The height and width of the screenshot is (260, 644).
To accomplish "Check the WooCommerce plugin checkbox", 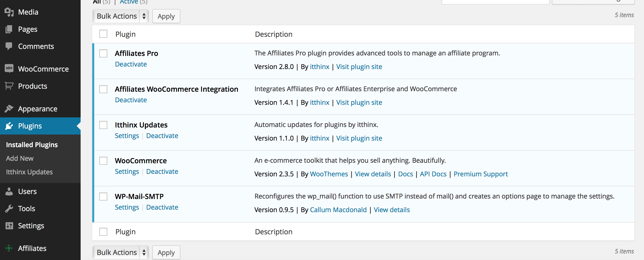I will click(x=103, y=161).
